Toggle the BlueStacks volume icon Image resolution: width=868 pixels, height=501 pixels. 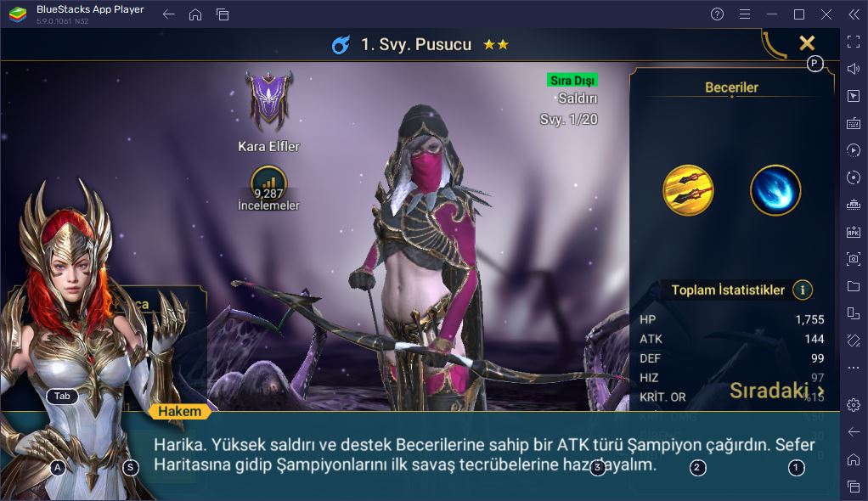[x=854, y=69]
